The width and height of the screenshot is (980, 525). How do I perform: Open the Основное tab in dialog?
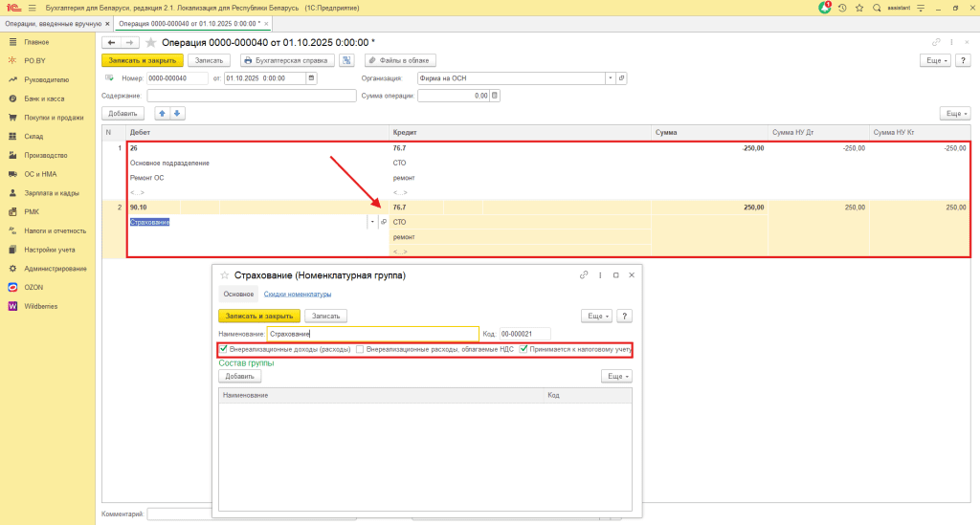(x=238, y=294)
